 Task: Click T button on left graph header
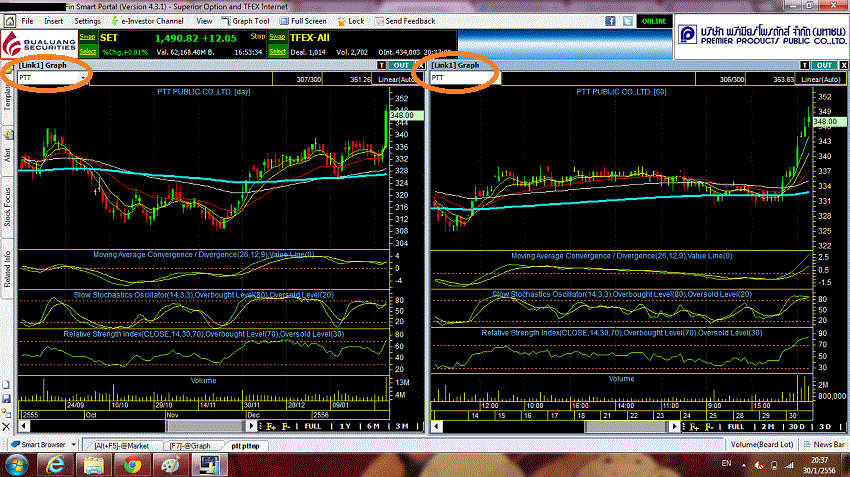point(382,65)
